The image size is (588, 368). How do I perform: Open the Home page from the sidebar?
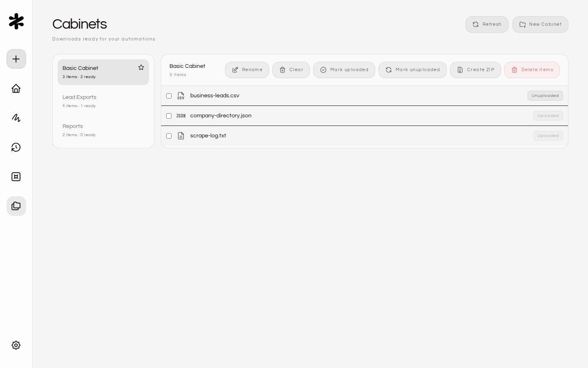point(16,88)
